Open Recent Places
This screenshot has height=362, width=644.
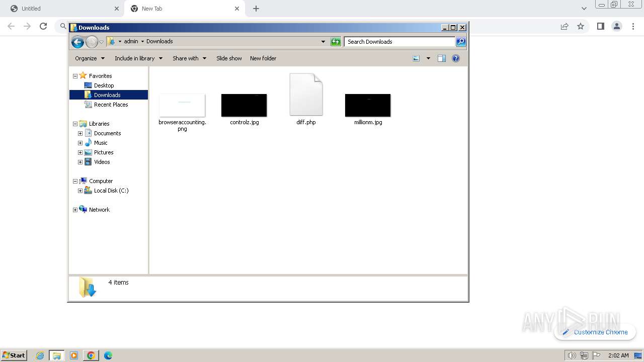[111, 105]
